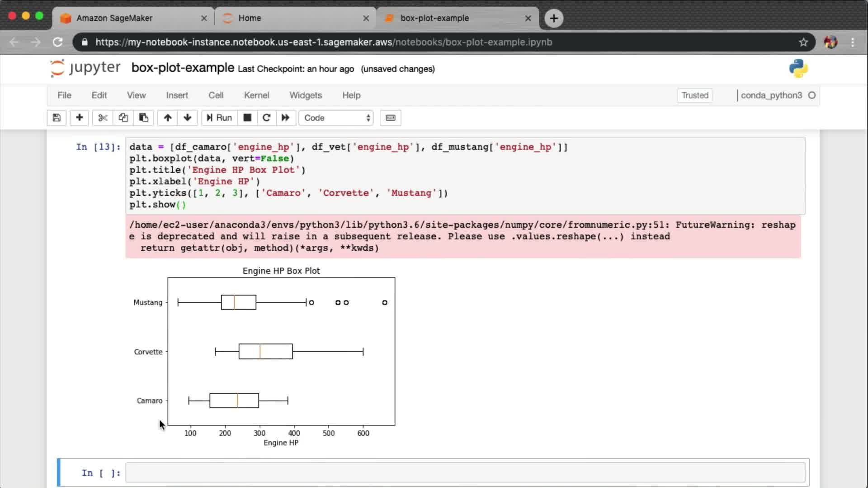
Task: Click the empty code cell input
Action: [465, 473]
